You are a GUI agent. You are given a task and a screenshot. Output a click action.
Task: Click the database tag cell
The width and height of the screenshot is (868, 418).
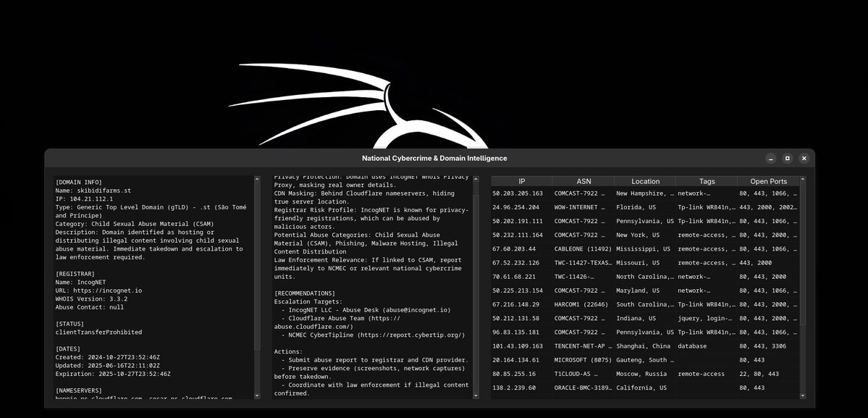click(707, 346)
